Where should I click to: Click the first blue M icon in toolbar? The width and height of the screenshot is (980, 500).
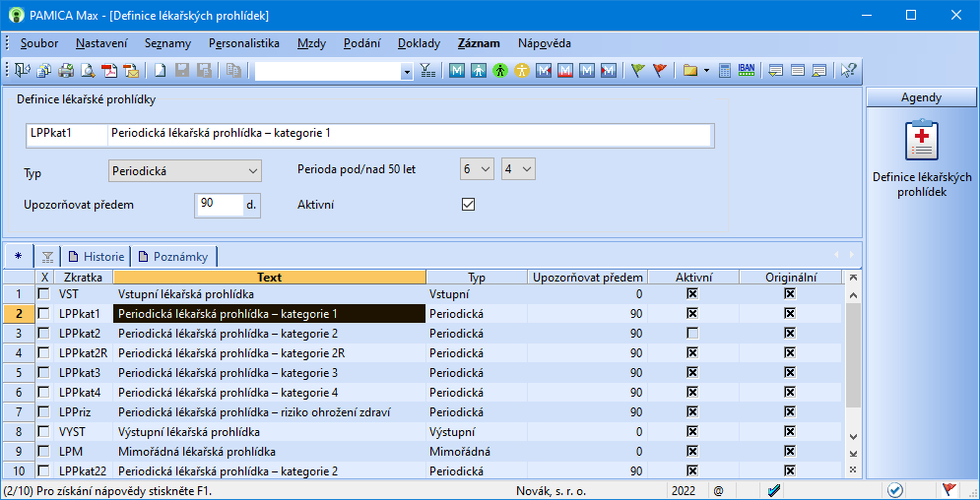457,71
